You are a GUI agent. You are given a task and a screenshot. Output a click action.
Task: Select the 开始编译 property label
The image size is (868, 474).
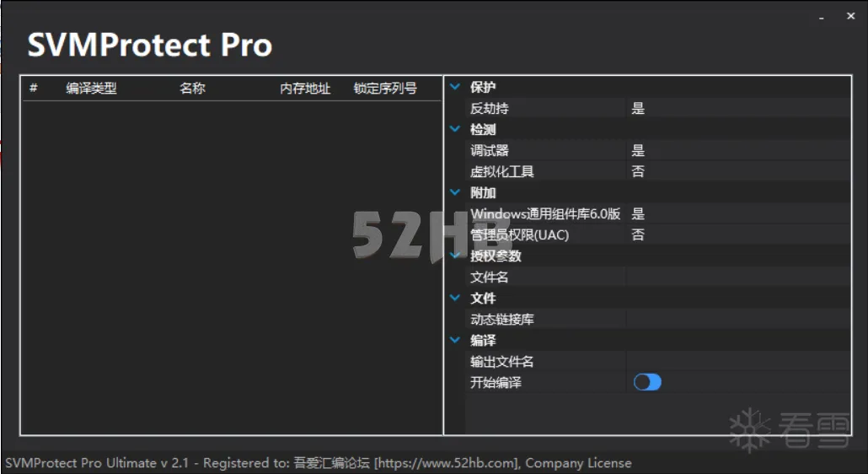pos(496,382)
